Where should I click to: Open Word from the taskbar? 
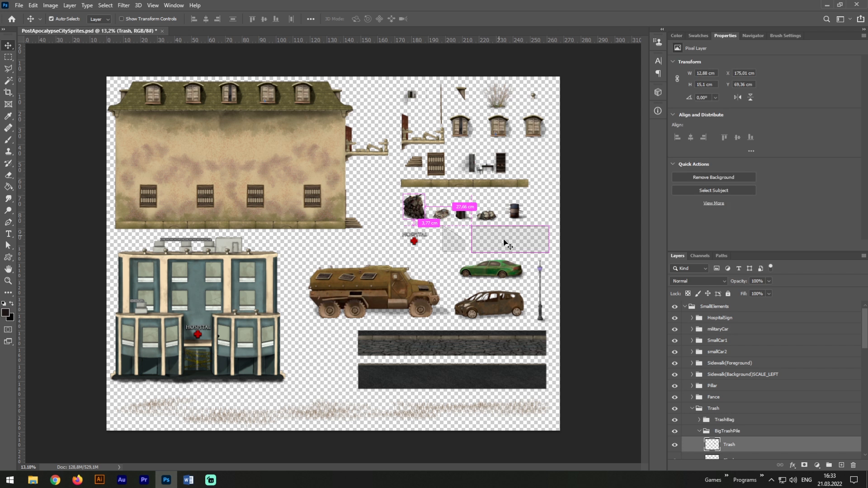pos(189,480)
